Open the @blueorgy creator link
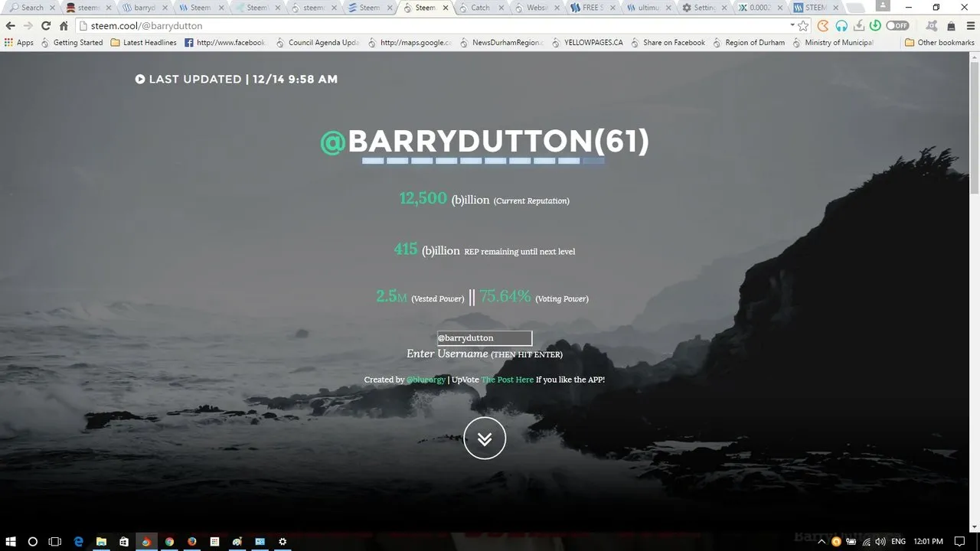This screenshot has width=980, height=551. point(426,380)
